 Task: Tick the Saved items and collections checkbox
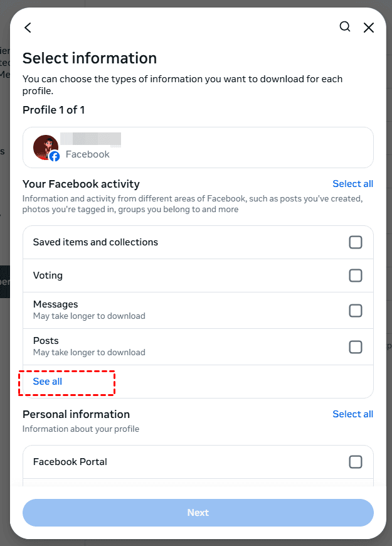pos(356,242)
